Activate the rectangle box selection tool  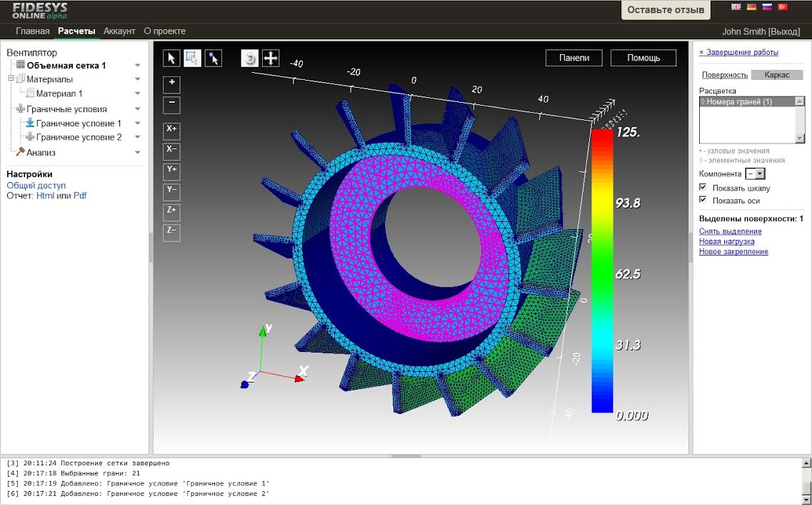(192, 59)
